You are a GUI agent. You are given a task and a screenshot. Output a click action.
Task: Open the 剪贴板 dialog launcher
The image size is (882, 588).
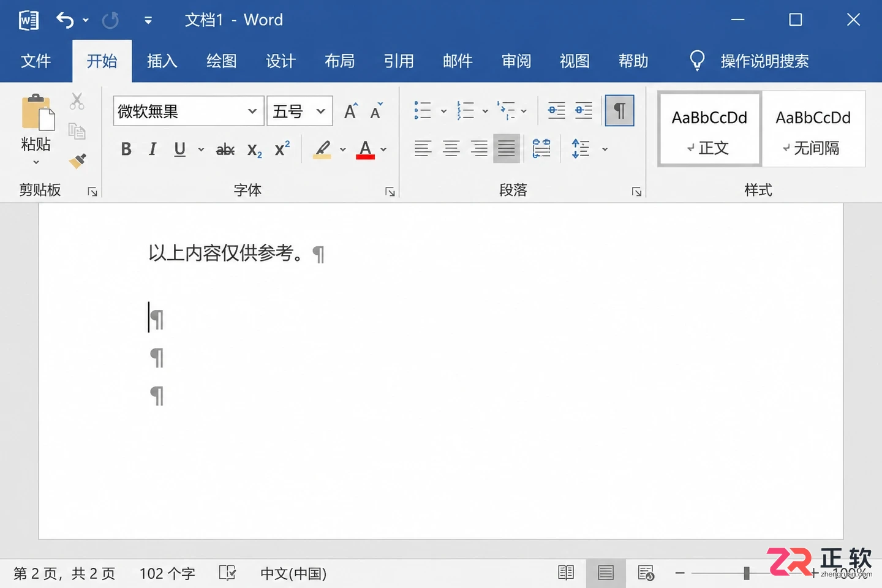tap(92, 192)
